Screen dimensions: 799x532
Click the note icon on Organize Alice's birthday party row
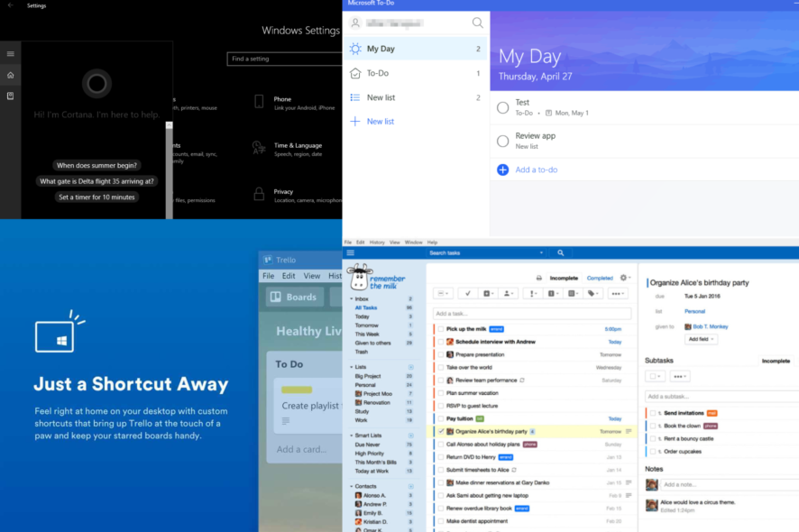[629, 432]
